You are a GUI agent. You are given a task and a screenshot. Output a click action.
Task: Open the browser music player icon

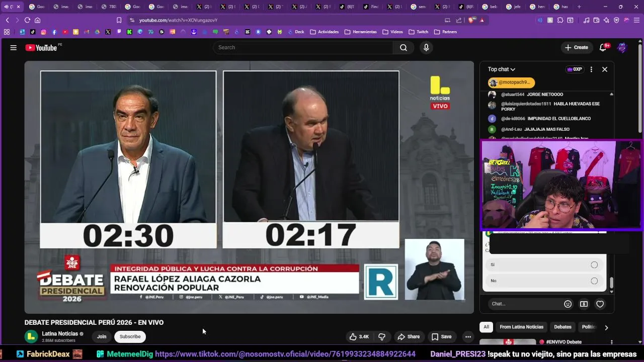586,20
